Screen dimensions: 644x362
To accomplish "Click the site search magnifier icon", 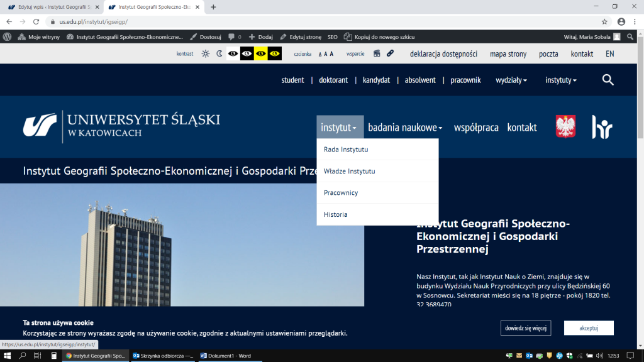I will (608, 80).
